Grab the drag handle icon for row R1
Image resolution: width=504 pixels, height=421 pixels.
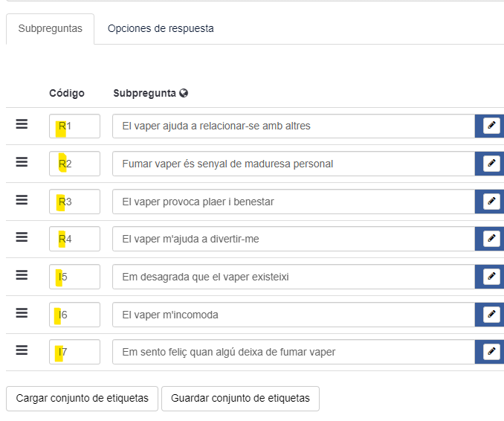coord(22,125)
